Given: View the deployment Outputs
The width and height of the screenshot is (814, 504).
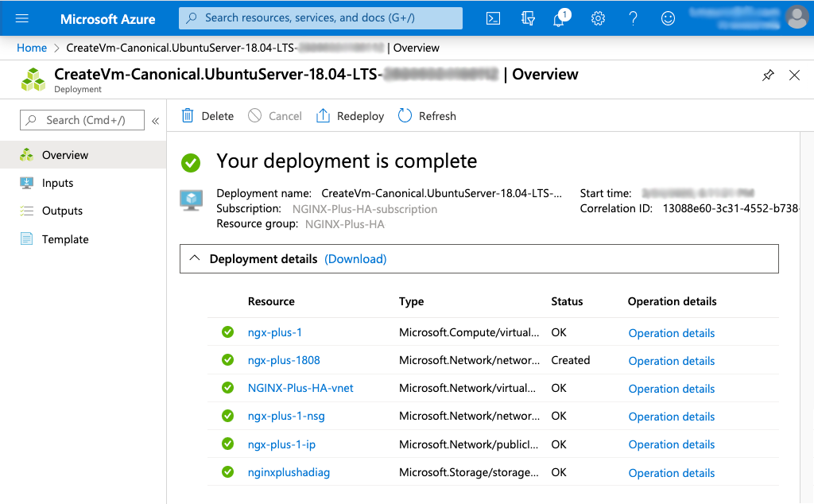Looking at the screenshot, I should pyautogui.click(x=64, y=211).
